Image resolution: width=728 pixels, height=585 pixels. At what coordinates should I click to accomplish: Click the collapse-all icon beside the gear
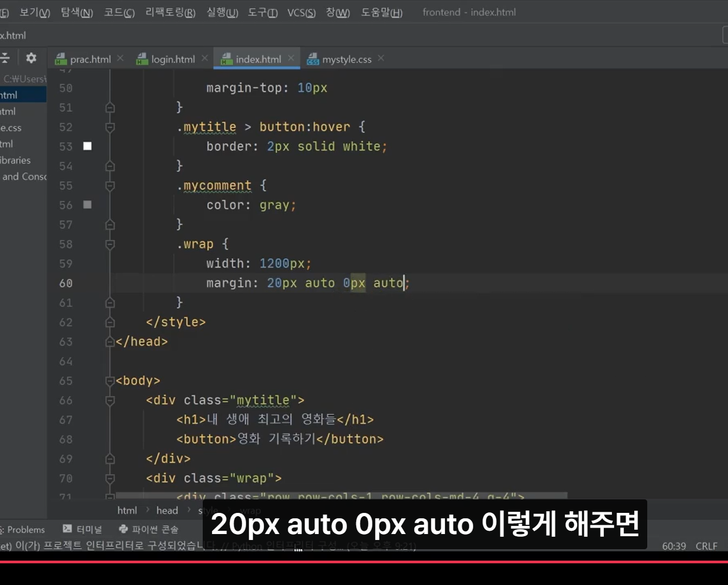(5, 58)
